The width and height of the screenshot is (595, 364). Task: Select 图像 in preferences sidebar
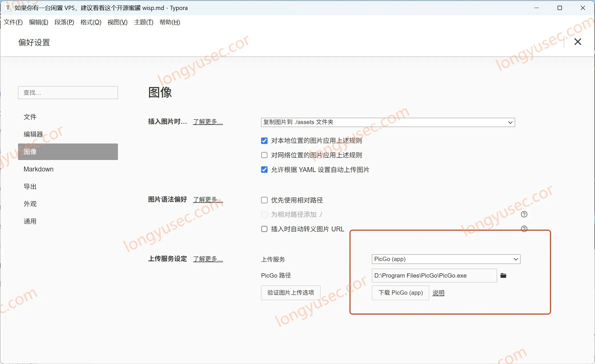(x=68, y=152)
